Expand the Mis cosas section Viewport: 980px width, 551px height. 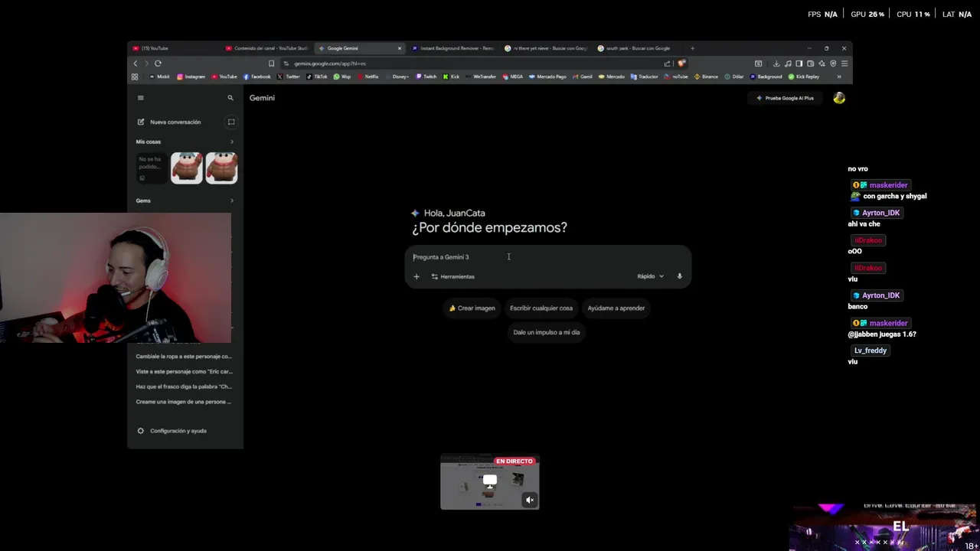(232, 142)
